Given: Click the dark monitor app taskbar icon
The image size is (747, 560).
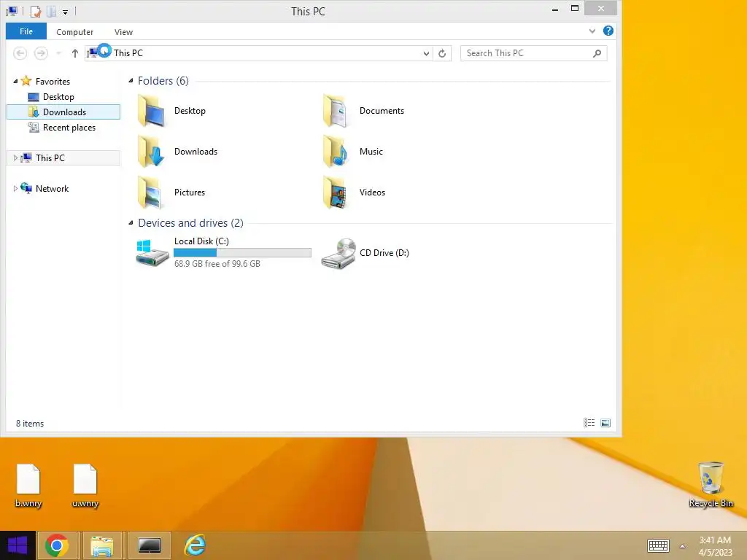Looking at the screenshot, I should 150,545.
